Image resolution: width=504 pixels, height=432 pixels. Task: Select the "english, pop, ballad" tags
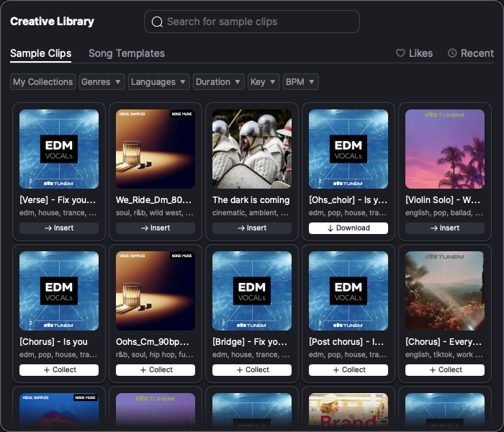tap(444, 213)
